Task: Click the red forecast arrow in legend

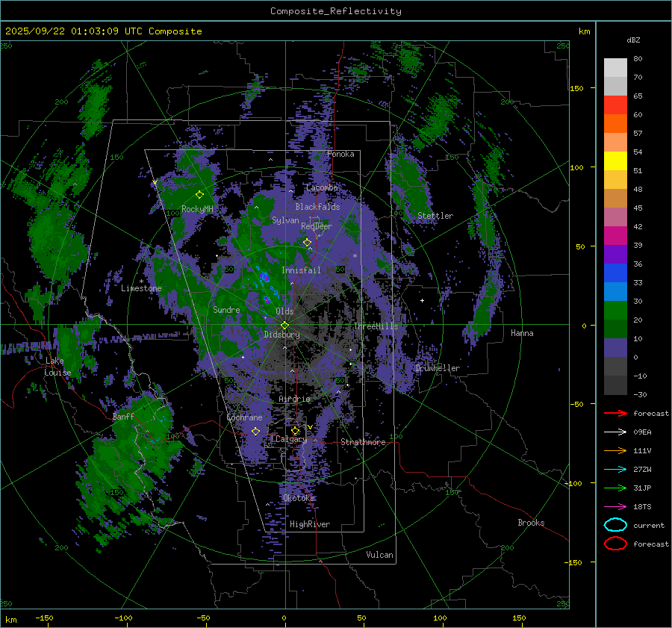Action: coord(615,413)
